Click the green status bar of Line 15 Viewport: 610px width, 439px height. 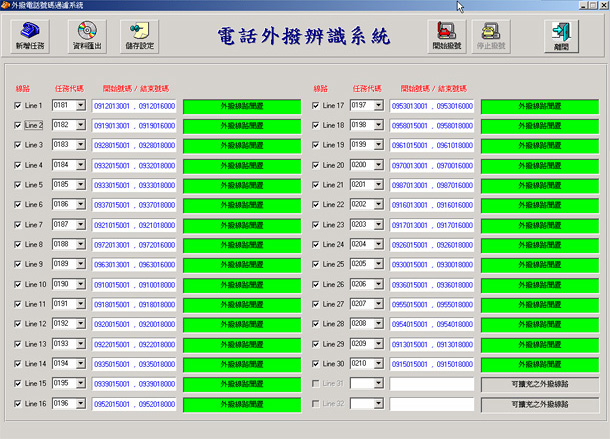point(242,385)
